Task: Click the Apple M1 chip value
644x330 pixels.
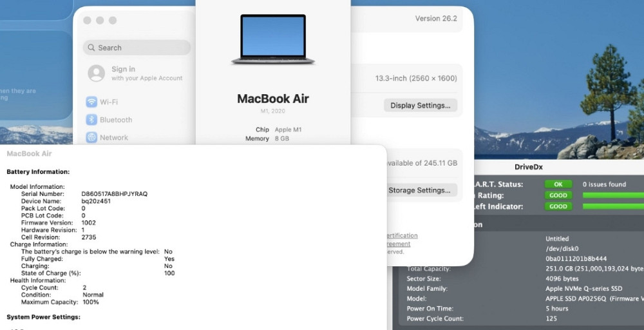Action: (x=289, y=130)
